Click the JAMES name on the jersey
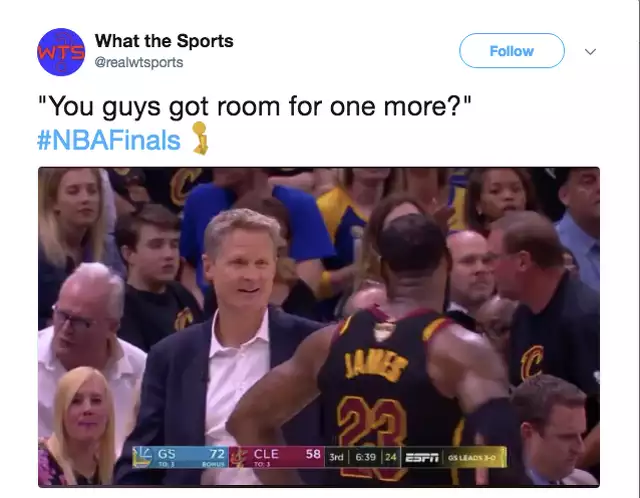The image size is (640, 498). 376,367
